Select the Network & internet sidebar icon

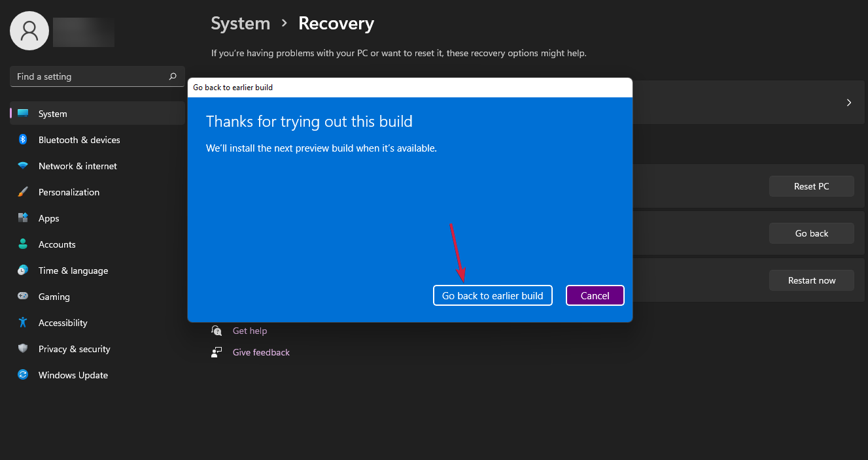point(23,165)
